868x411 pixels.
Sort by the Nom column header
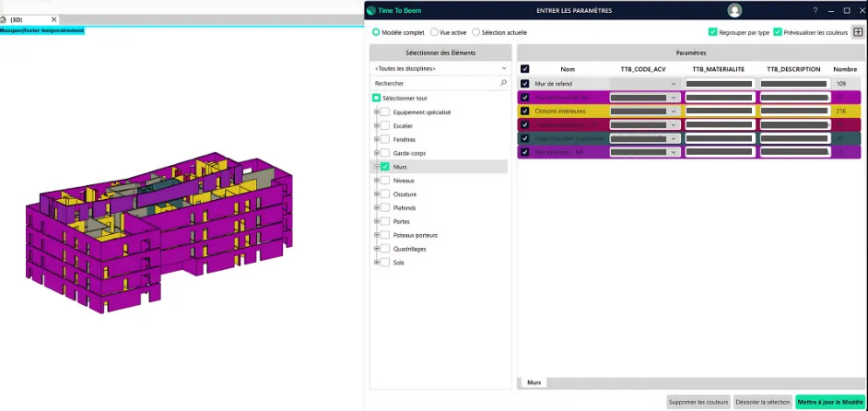(x=568, y=69)
